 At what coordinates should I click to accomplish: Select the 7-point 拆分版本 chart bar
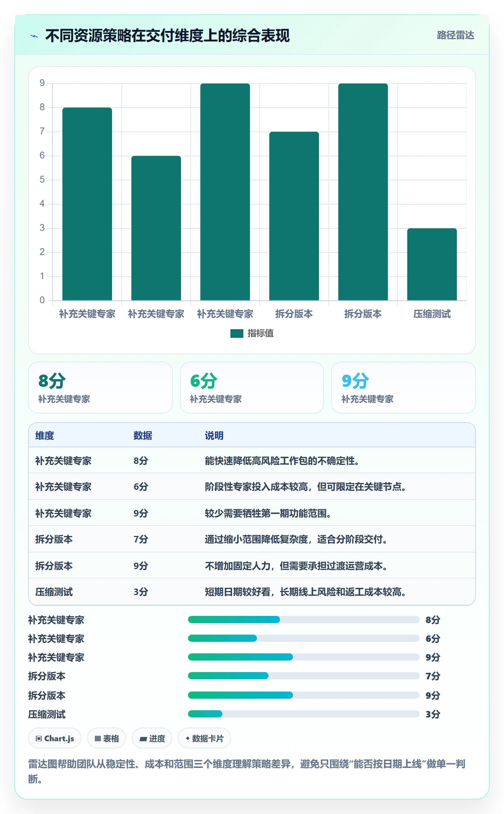tap(294, 216)
